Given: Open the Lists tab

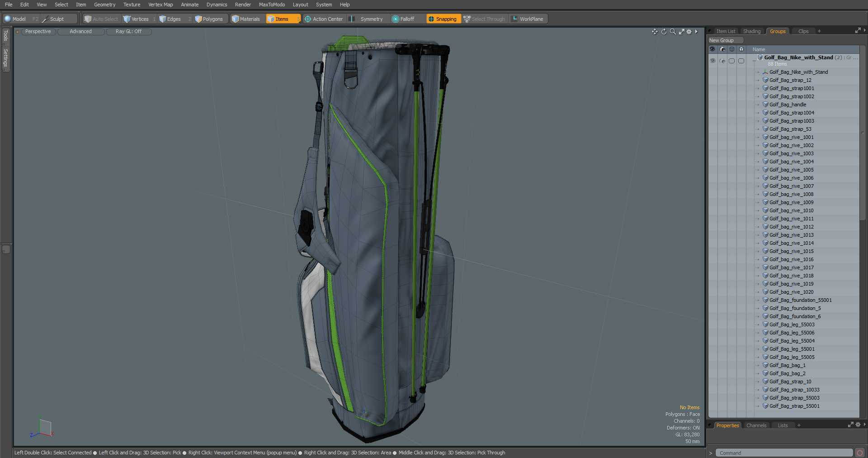Looking at the screenshot, I should tap(783, 425).
